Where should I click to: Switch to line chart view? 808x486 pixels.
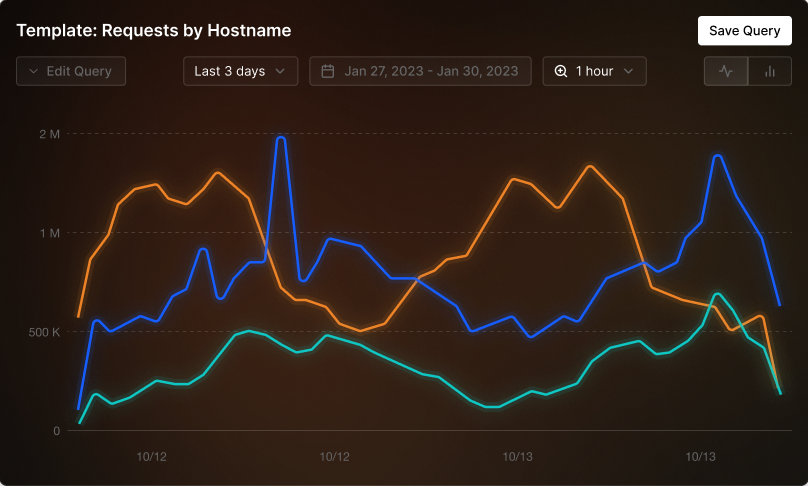pyautogui.click(x=726, y=71)
